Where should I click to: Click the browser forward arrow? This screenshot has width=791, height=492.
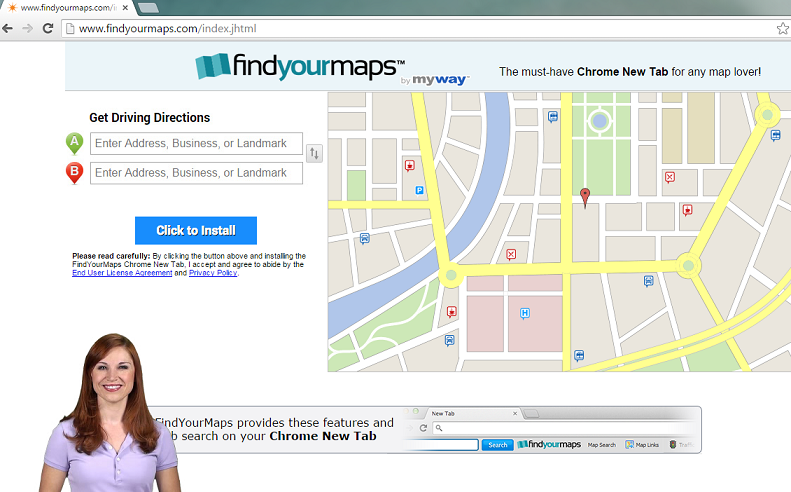(x=27, y=28)
